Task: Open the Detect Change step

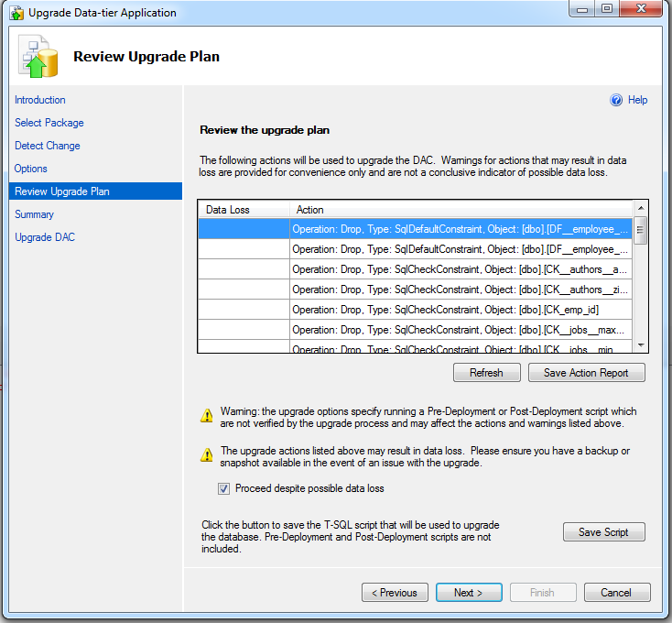Action: coord(48,146)
